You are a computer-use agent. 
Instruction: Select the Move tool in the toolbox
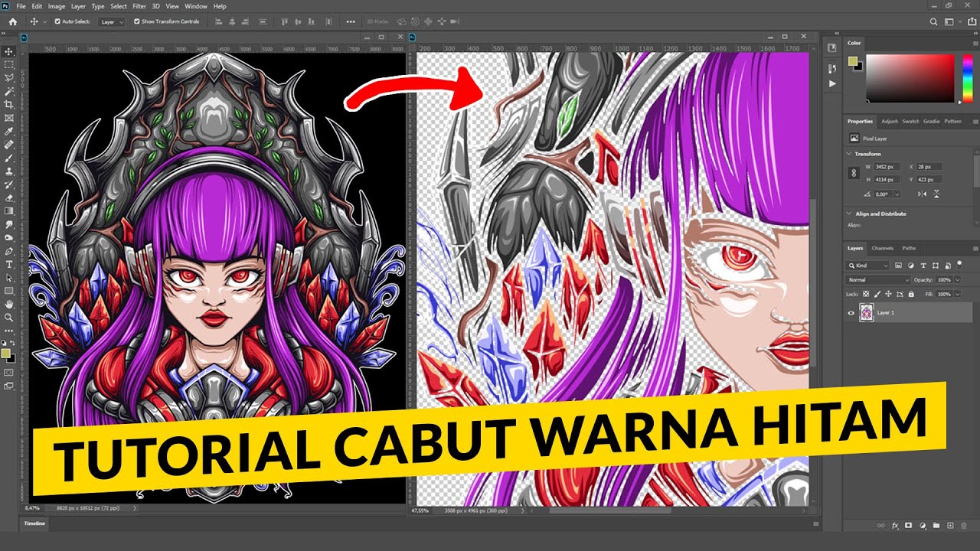(9, 51)
